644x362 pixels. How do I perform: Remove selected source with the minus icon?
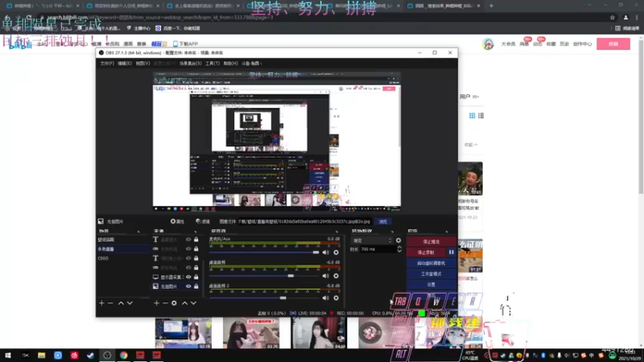click(x=165, y=303)
